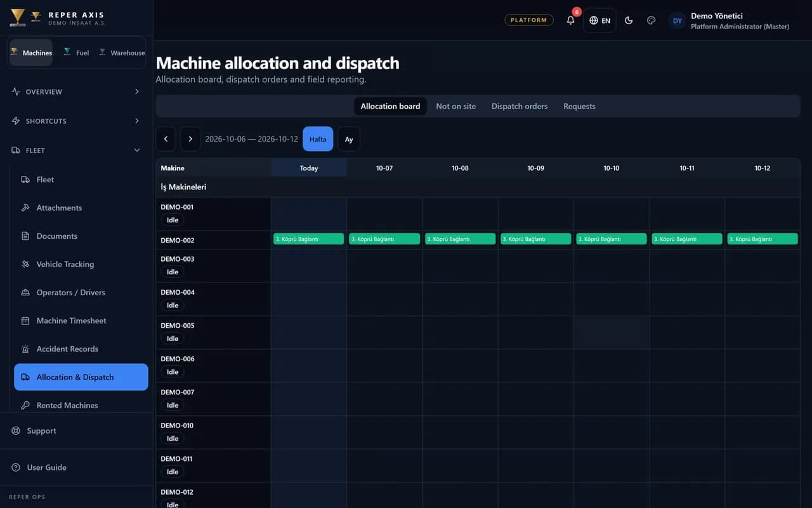Click DEMO-002 allocation bar under Today
The image size is (812, 508).
(309, 239)
